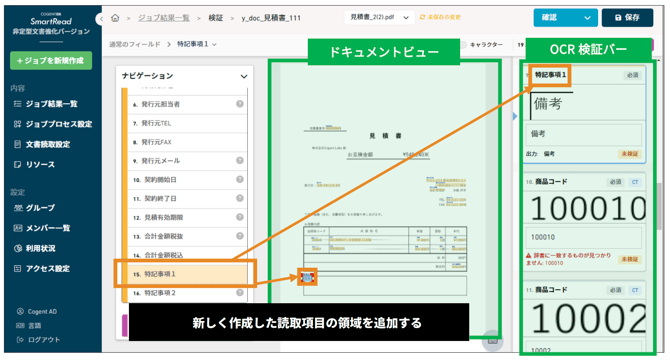This screenshot has height=361, width=670.
Task: Click the CT tag on field 11 商品コード
Action: point(635,290)
